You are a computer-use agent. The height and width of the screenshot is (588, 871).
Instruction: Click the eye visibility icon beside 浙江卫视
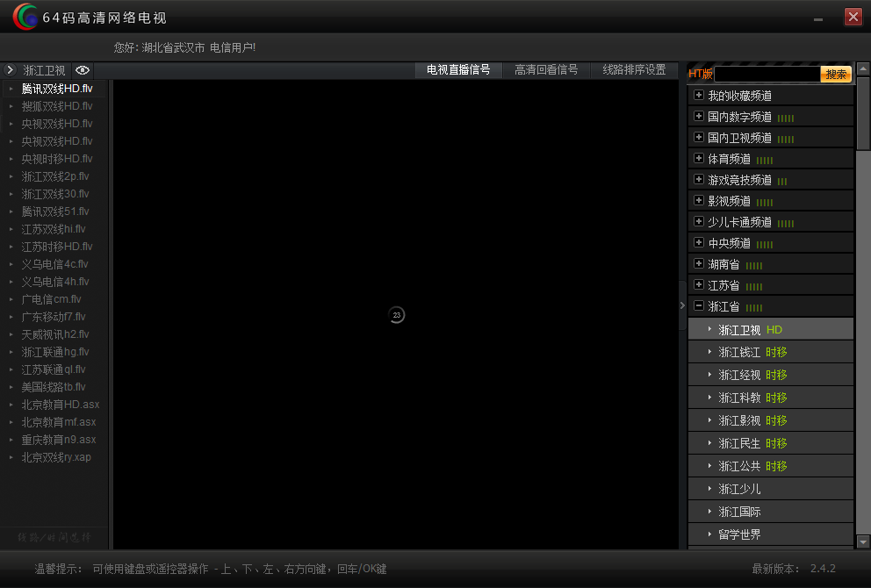coord(83,70)
